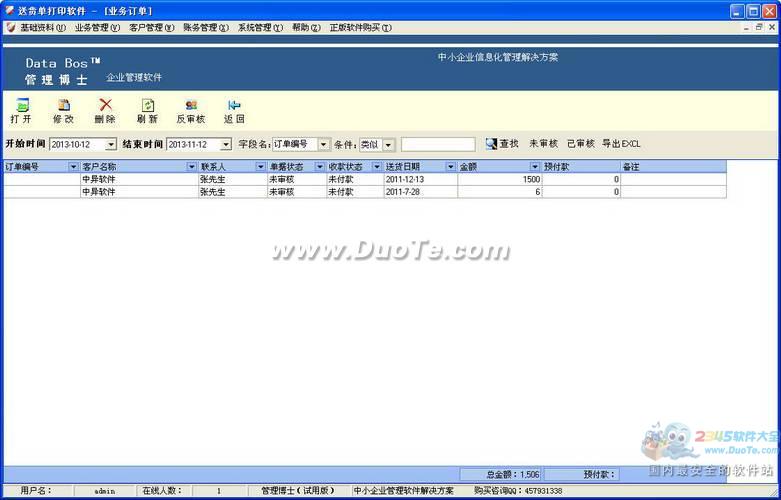The height and width of the screenshot is (500, 781).
Task: Open the 金额 column filter arrow
Action: pos(535,167)
